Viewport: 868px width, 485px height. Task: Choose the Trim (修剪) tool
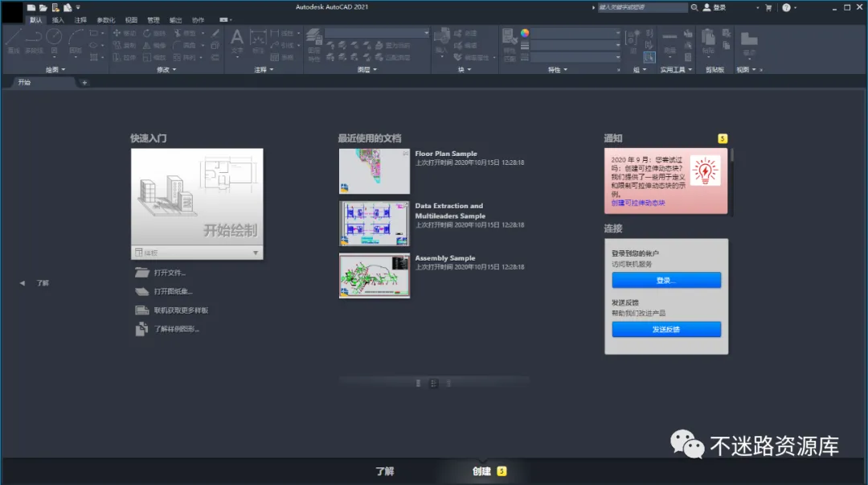tap(185, 33)
